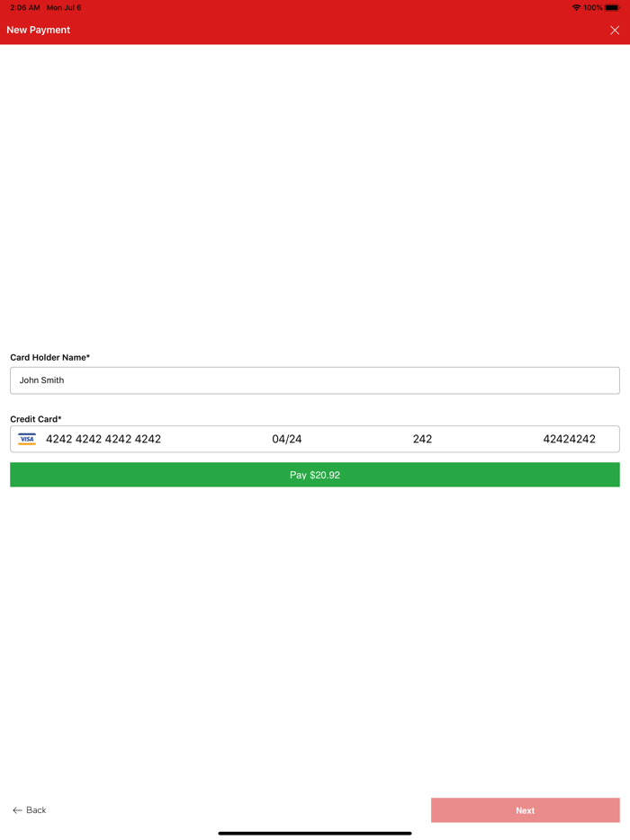Tap the Visa card brand icon
Screen dimensions: 630x840
point(27,439)
